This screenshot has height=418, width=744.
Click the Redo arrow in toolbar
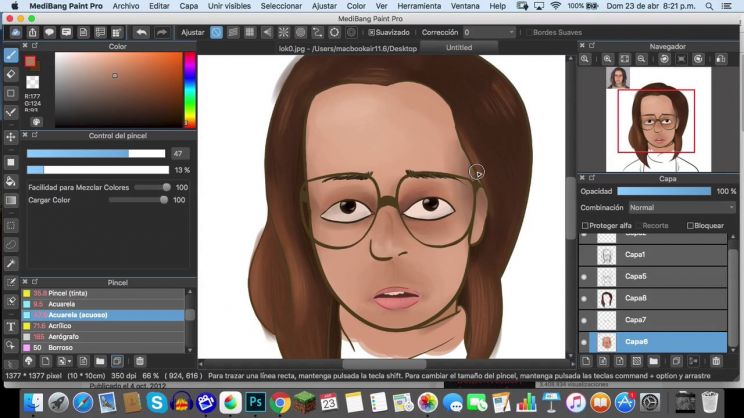click(x=161, y=32)
